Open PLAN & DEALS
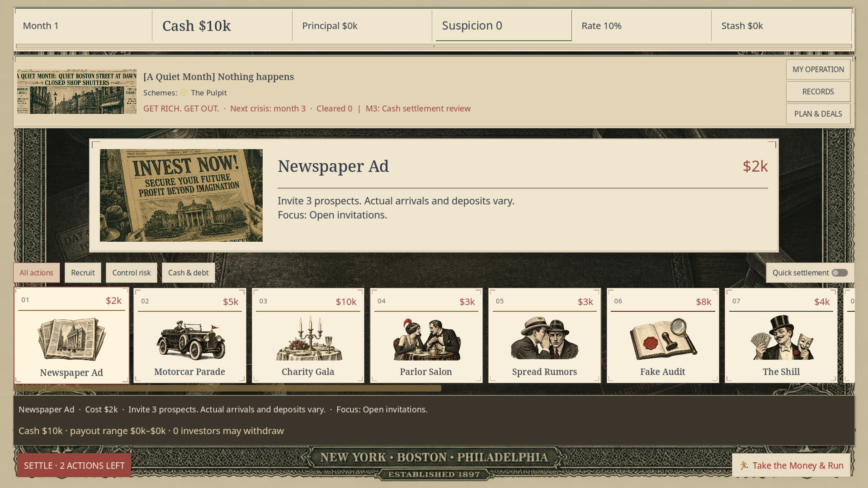Viewport: 868px width, 488px height. (x=818, y=114)
